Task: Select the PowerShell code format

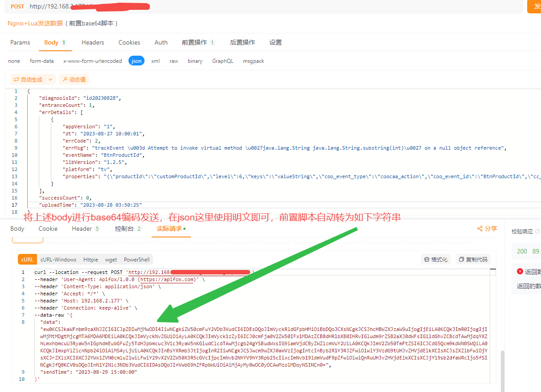Action: coord(137,259)
